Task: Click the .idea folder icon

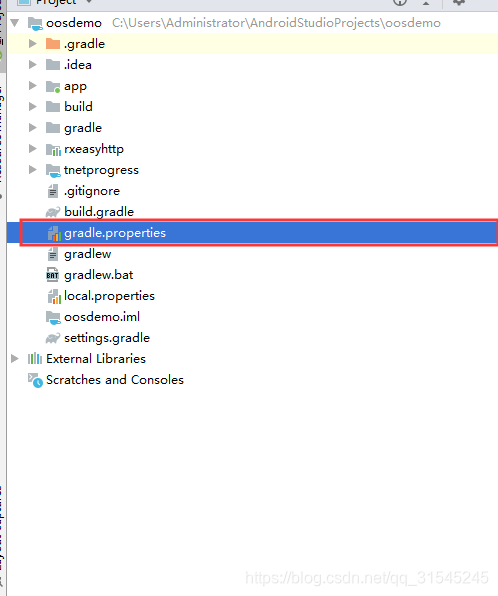Action: [53, 65]
